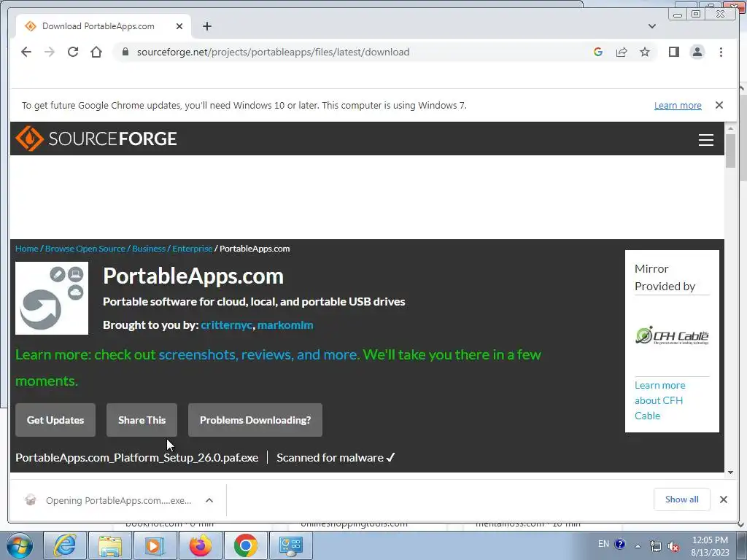Reload the current page
The height and width of the screenshot is (560, 747).
point(73,52)
